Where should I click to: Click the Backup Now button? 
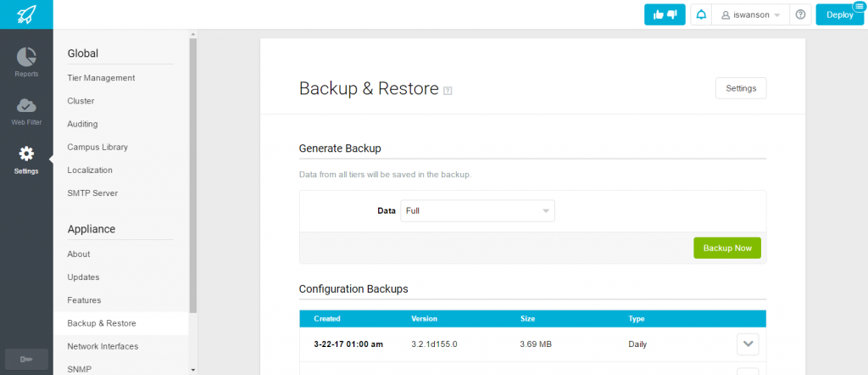pyautogui.click(x=726, y=248)
